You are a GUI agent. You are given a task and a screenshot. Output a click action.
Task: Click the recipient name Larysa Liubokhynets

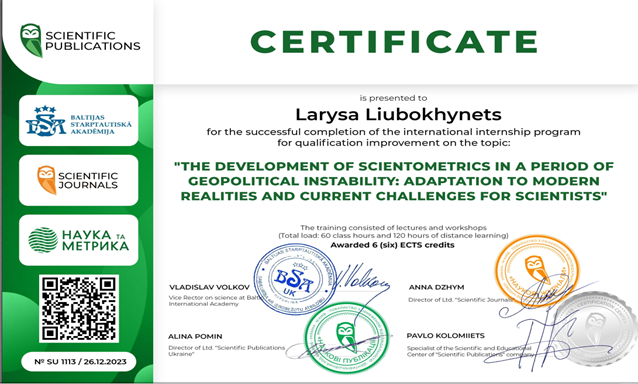tap(398, 114)
